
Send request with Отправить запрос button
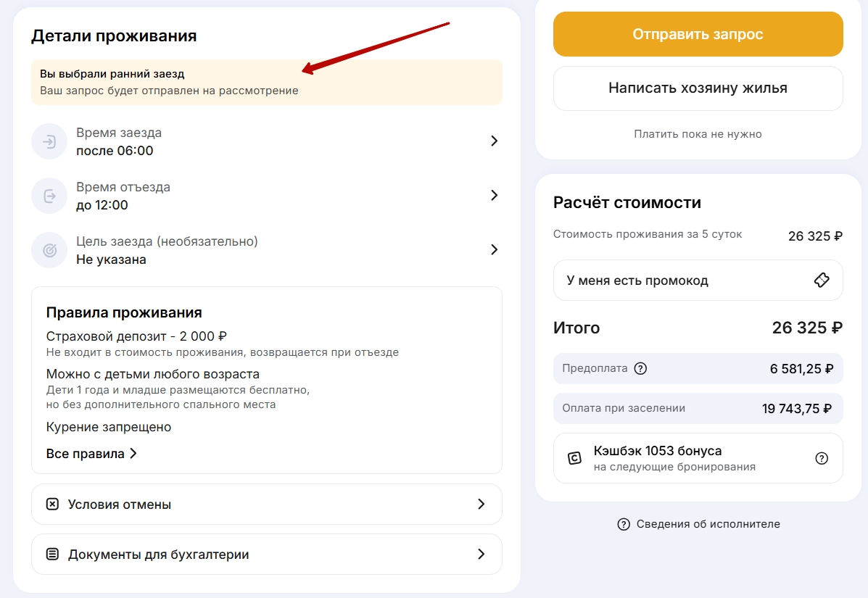click(698, 34)
